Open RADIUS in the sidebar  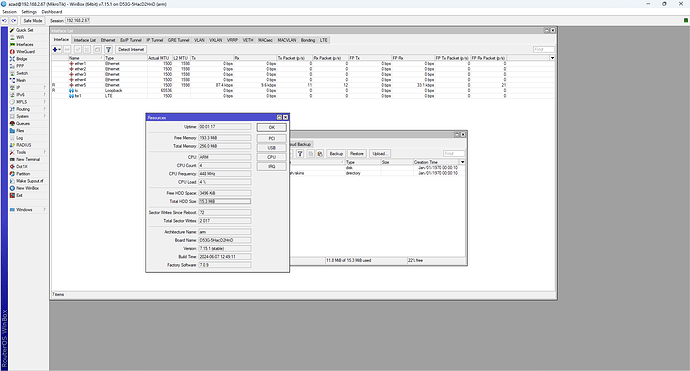pyautogui.click(x=23, y=145)
